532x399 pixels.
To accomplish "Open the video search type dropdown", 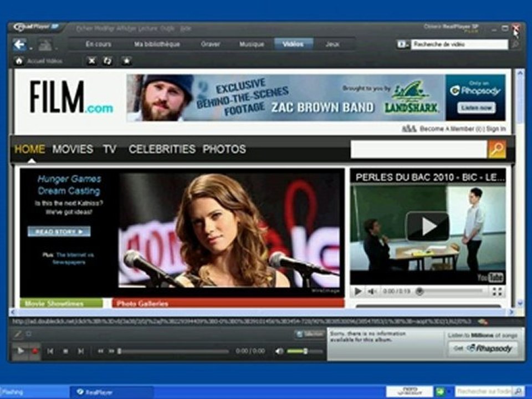I will [x=403, y=44].
